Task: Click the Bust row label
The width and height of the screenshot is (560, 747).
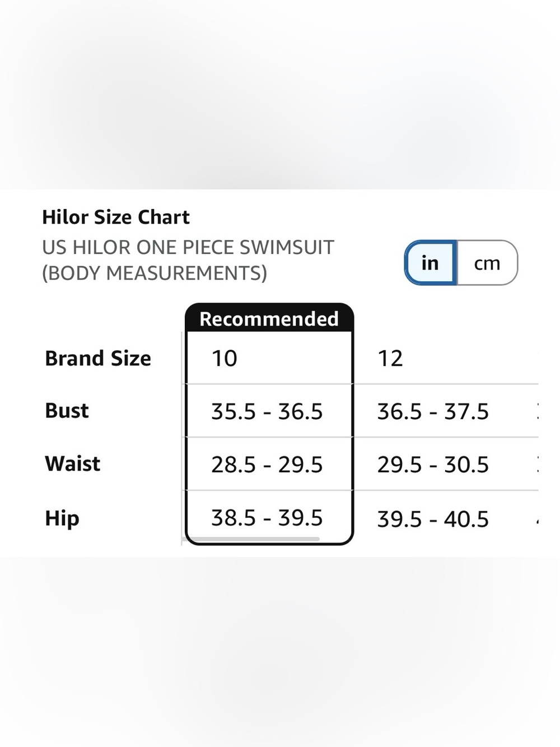Action: [x=67, y=411]
